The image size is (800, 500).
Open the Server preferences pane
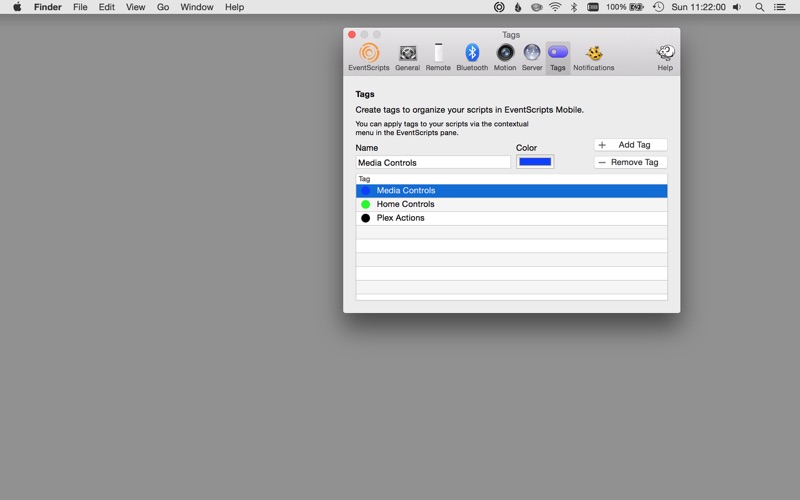click(x=532, y=57)
